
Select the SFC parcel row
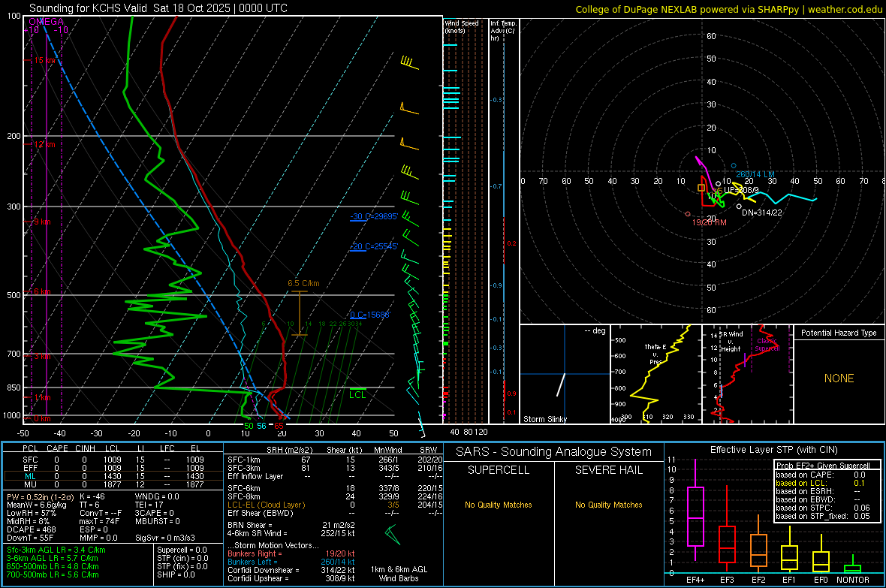pos(113,460)
